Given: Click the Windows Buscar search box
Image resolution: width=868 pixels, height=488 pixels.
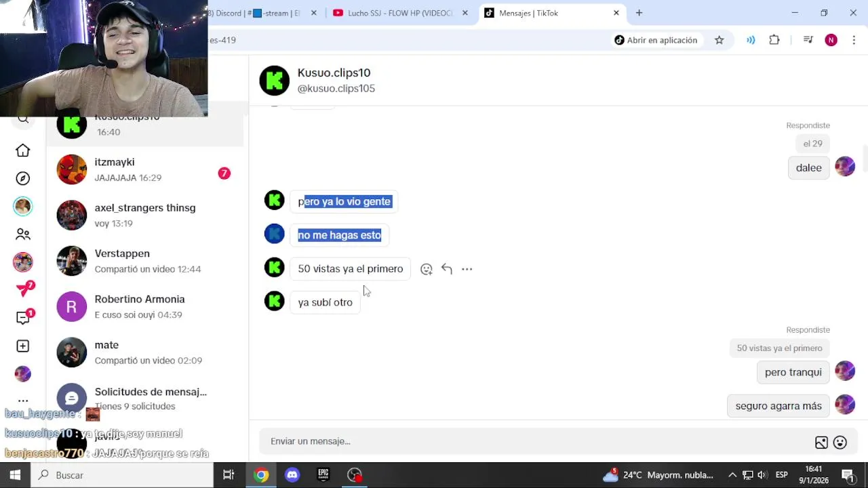Looking at the screenshot, I should [x=123, y=475].
